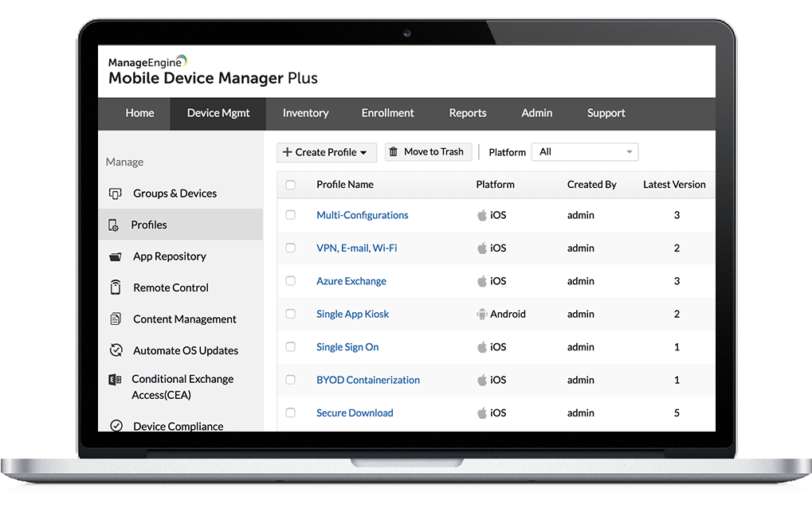This screenshot has height=512, width=812.
Task: Open the Azure Exchange profile link
Action: click(x=351, y=281)
